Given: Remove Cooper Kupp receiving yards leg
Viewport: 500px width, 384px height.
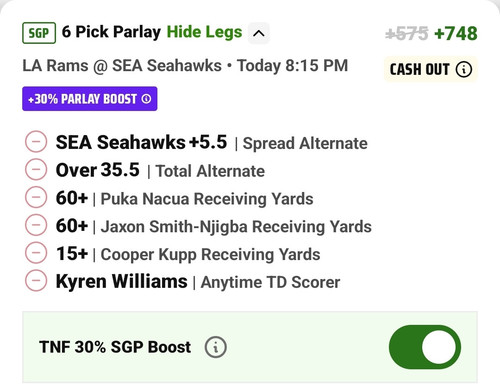Looking at the screenshot, I should point(36,253).
